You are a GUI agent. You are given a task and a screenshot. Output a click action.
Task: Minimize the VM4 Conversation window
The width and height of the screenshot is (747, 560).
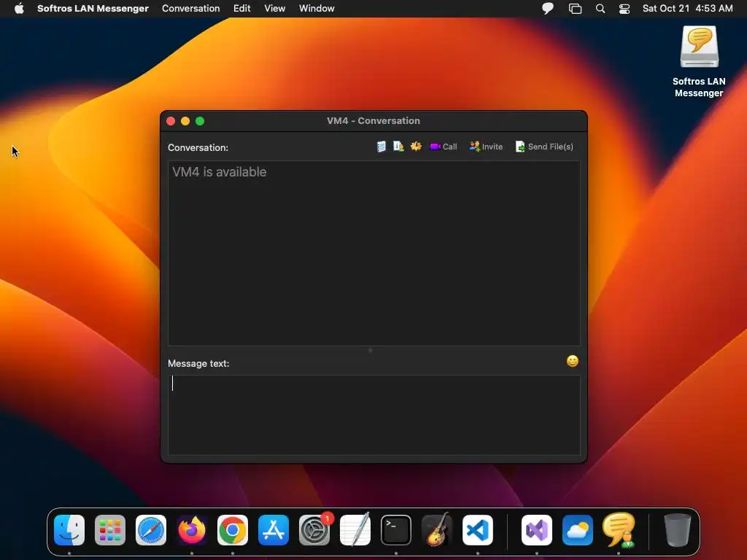tap(185, 121)
